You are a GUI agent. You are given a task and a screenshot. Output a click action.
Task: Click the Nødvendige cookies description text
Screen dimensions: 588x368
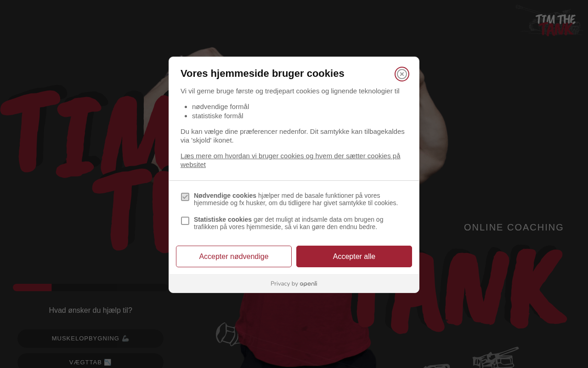296,199
